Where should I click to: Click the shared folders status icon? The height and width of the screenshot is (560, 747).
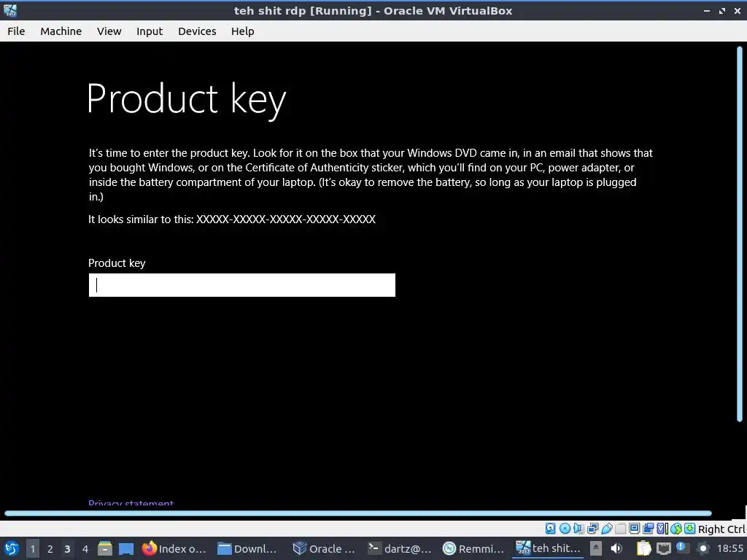620,528
